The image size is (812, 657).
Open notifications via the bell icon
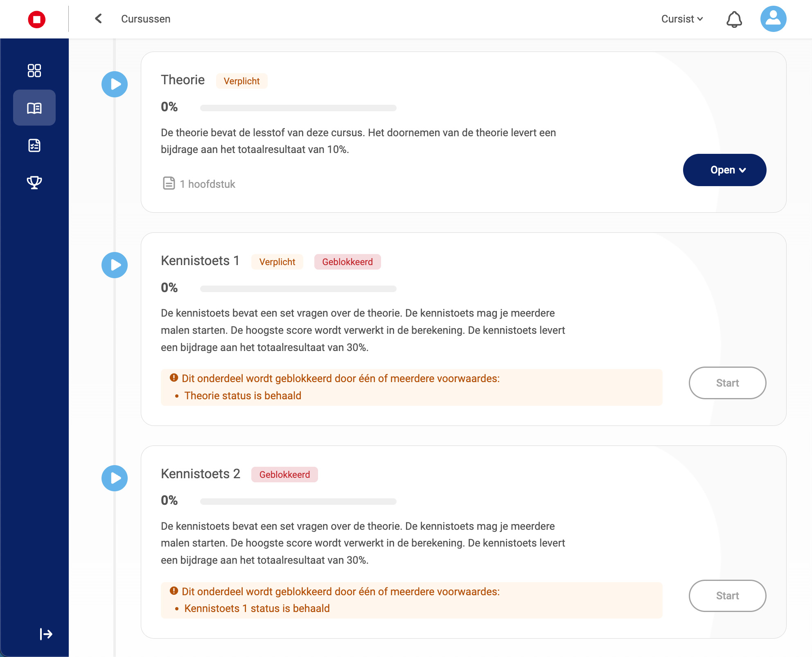point(734,19)
